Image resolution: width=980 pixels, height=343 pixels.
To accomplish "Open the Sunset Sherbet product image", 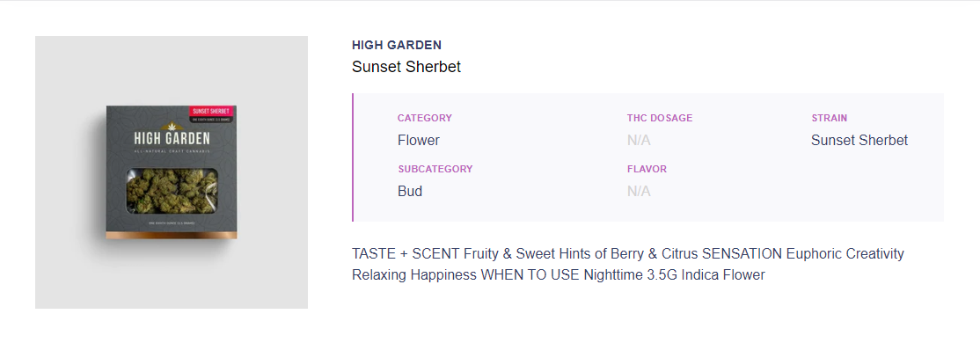I will 172,171.
